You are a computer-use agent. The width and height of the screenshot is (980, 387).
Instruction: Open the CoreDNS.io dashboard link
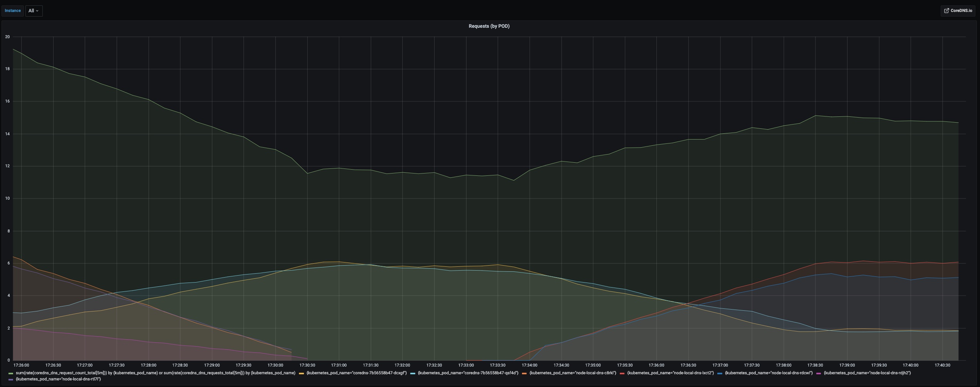click(958, 11)
